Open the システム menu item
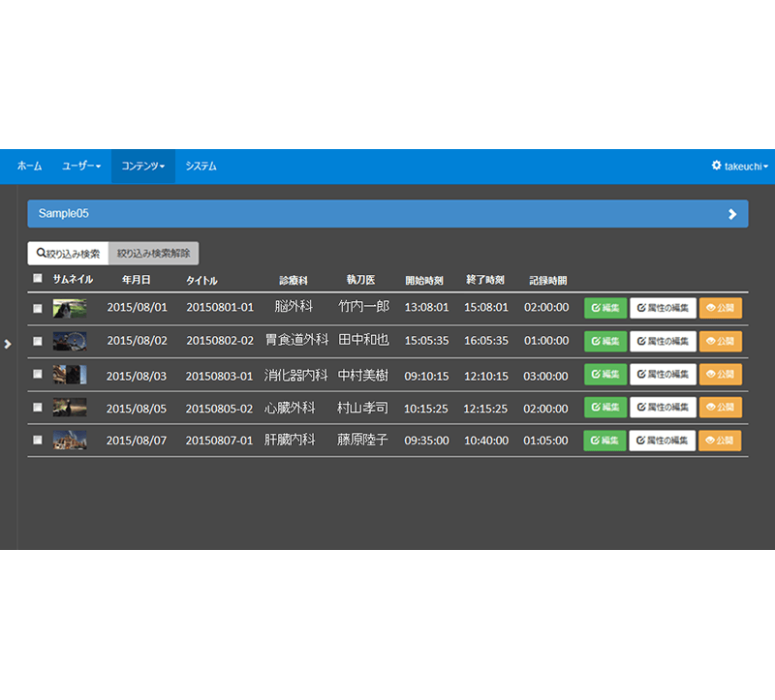Screen dimensions: 775x700 click(201, 166)
